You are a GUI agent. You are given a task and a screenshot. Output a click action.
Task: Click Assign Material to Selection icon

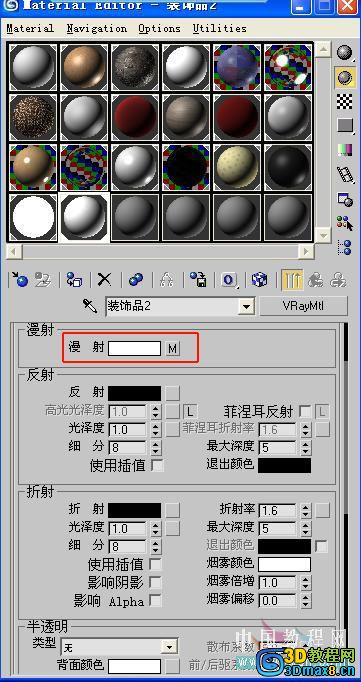[75, 279]
